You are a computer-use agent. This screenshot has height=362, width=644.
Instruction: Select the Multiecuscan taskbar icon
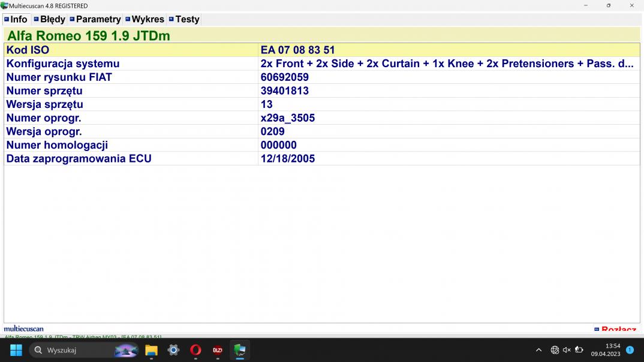(240, 350)
